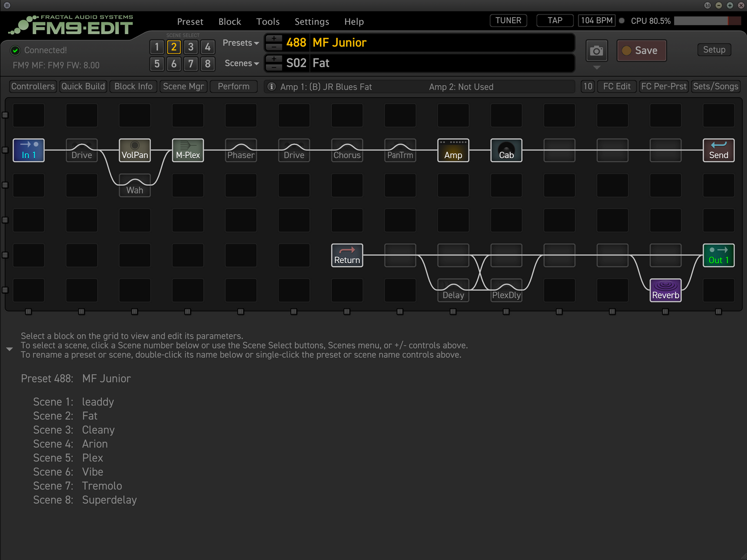Select the Cab block icon
This screenshot has height=560, width=747.
[x=506, y=150]
